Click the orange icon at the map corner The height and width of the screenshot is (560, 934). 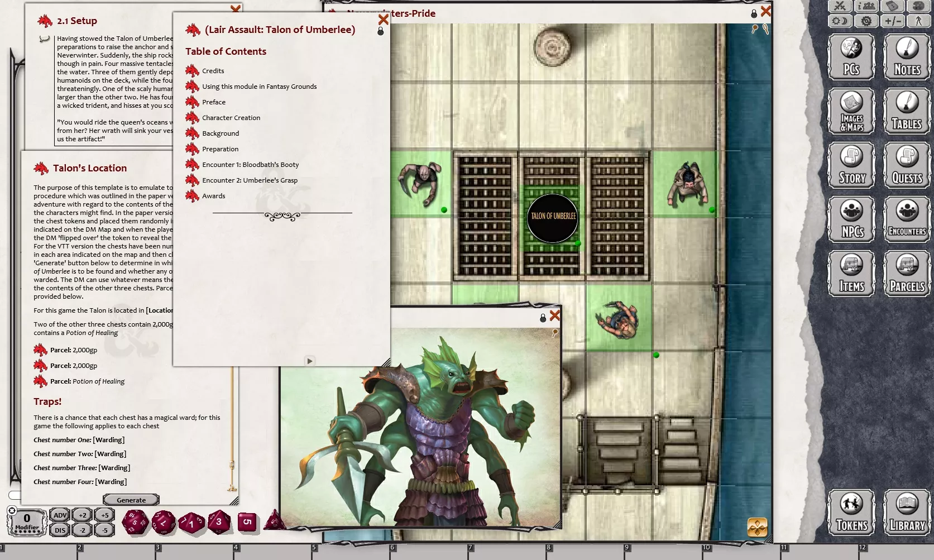pos(757,527)
